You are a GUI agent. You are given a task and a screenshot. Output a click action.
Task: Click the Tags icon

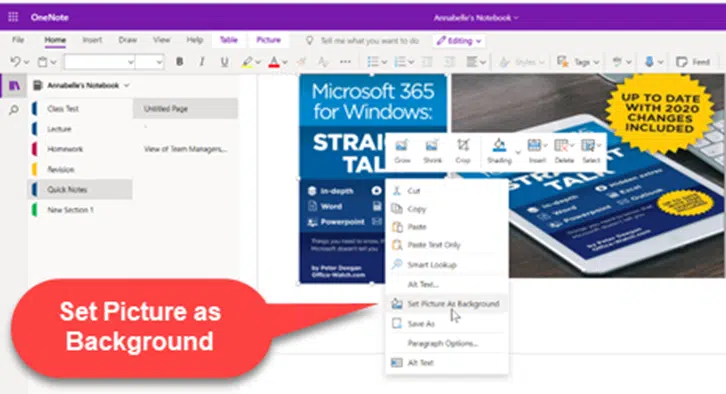click(x=563, y=62)
